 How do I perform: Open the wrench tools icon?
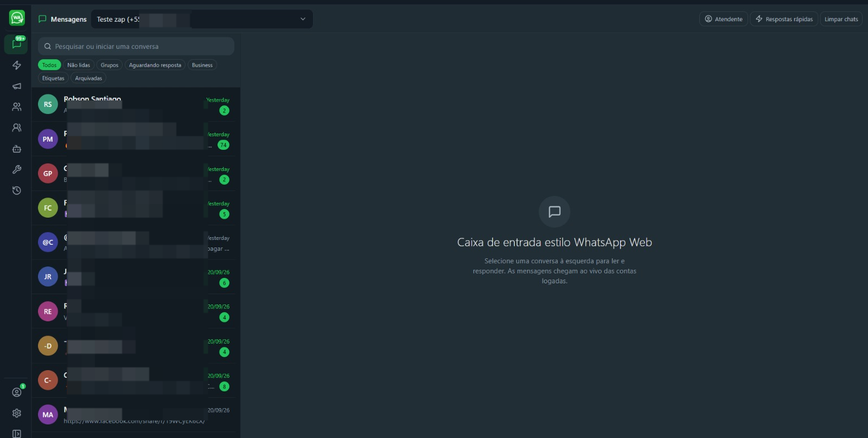coord(17,169)
